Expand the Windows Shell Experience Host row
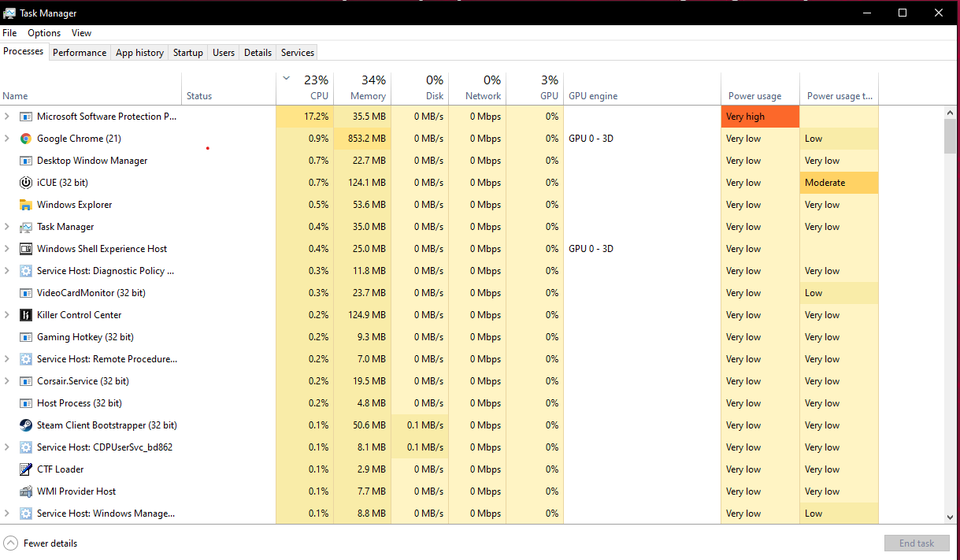The height and width of the screenshot is (560, 960). click(6, 249)
